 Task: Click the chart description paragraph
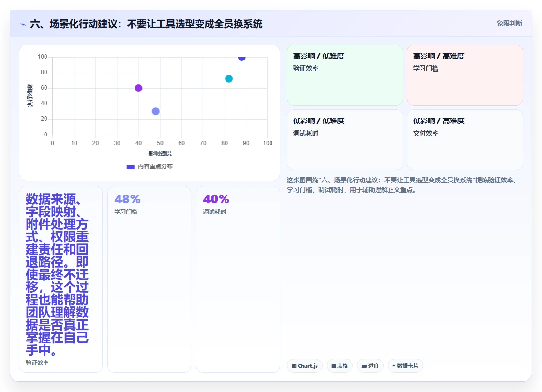(401, 185)
